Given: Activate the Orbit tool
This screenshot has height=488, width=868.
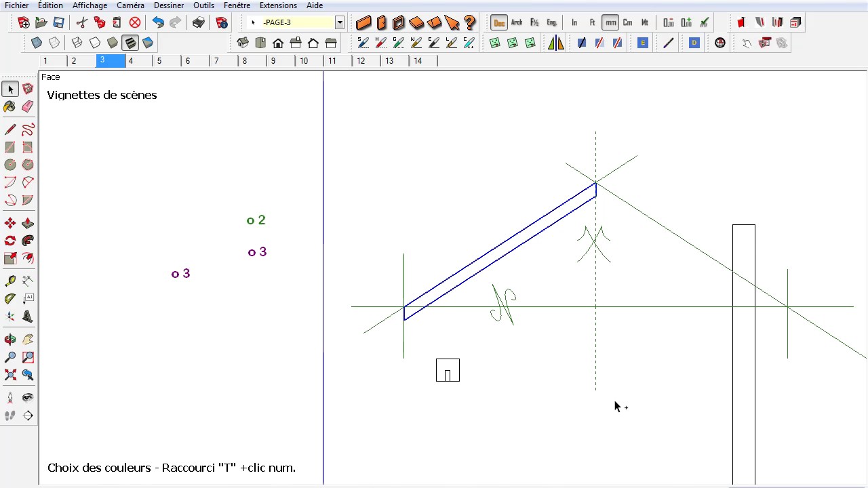Looking at the screenshot, I should [10, 340].
